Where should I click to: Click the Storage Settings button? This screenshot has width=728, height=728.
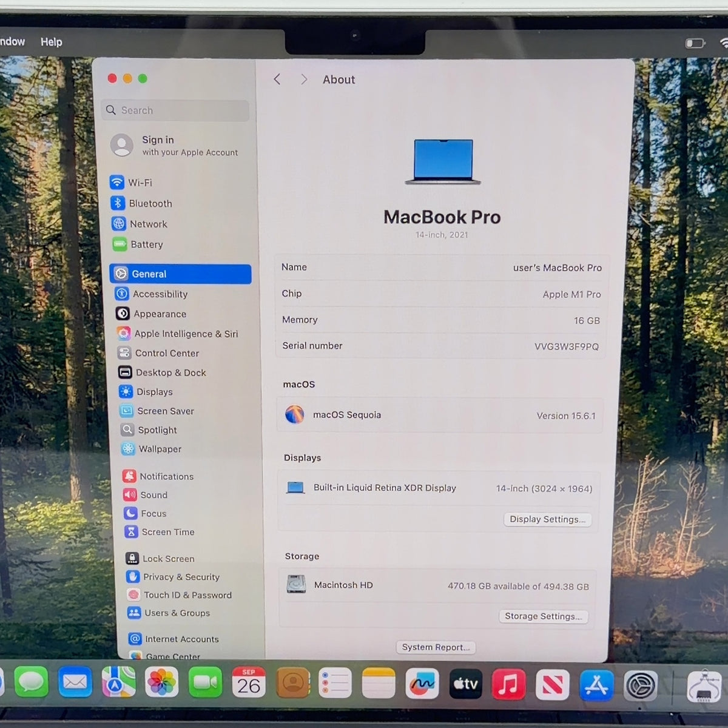pos(543,616)
